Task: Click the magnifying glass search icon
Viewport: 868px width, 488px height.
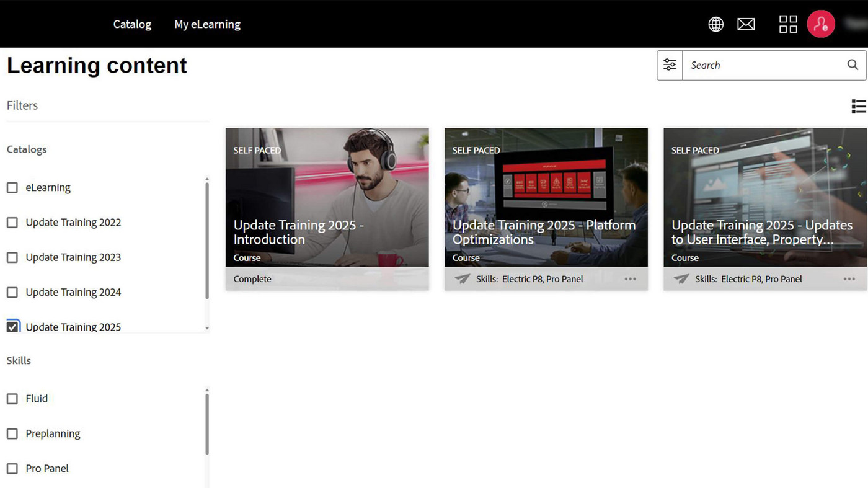Action: tap(852, 65)
